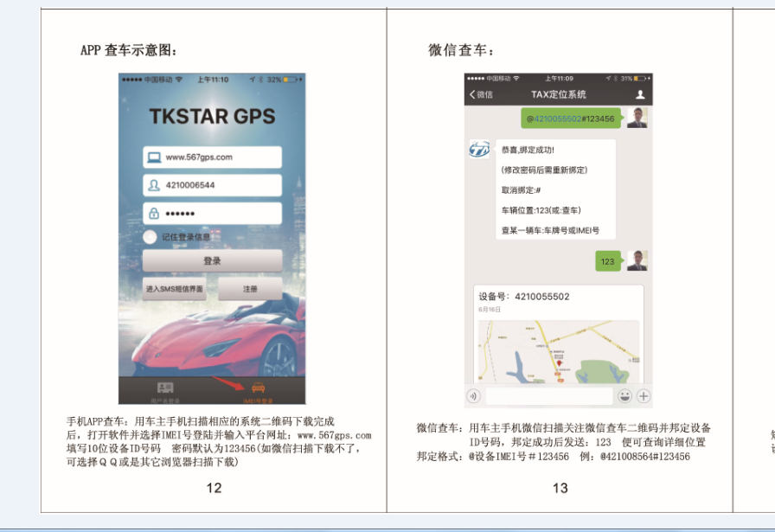Click the red location pin on map

559,363
